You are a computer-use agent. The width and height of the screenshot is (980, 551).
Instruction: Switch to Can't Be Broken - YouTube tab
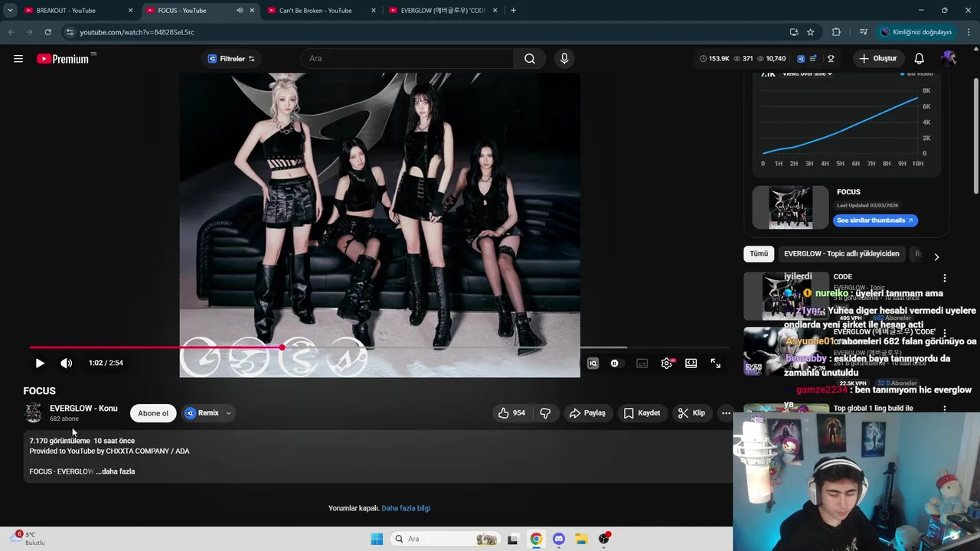pyautogui.click(x=322, y=11)
